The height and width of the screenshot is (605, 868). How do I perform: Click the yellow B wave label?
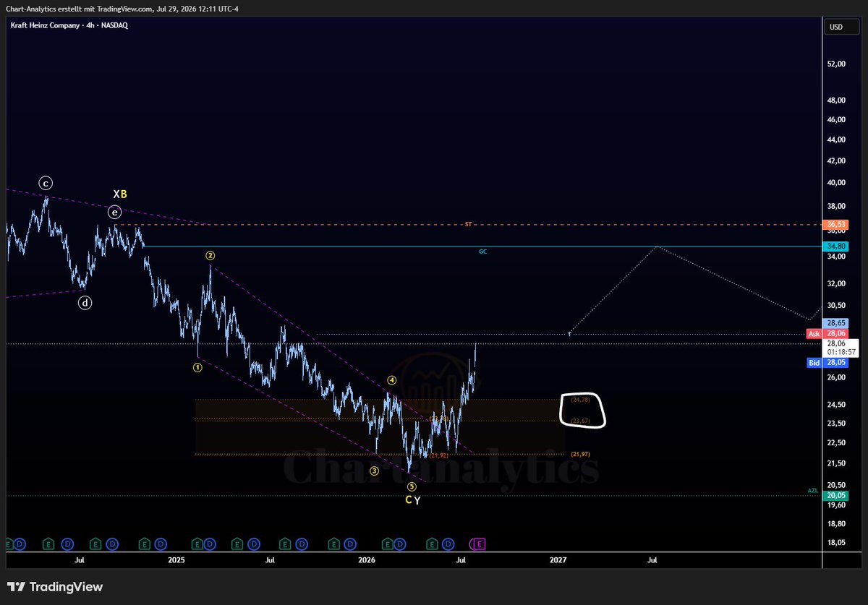tap(124, 194)
